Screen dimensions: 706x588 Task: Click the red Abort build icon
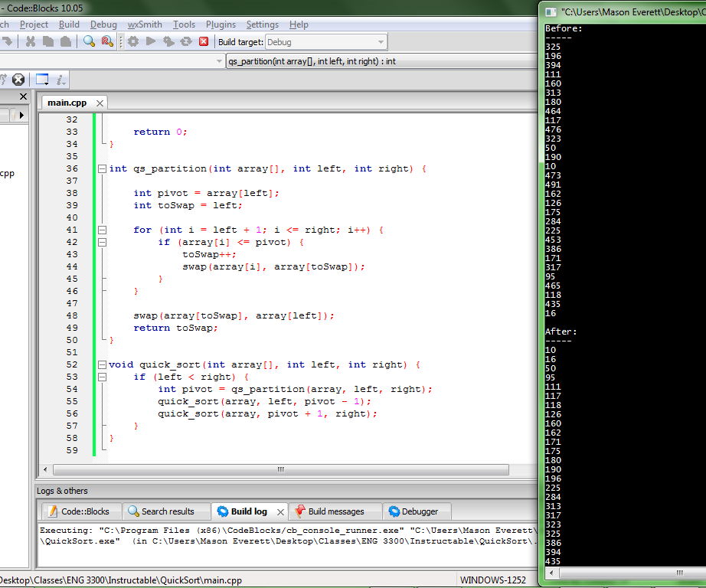(x=204, y=41)
